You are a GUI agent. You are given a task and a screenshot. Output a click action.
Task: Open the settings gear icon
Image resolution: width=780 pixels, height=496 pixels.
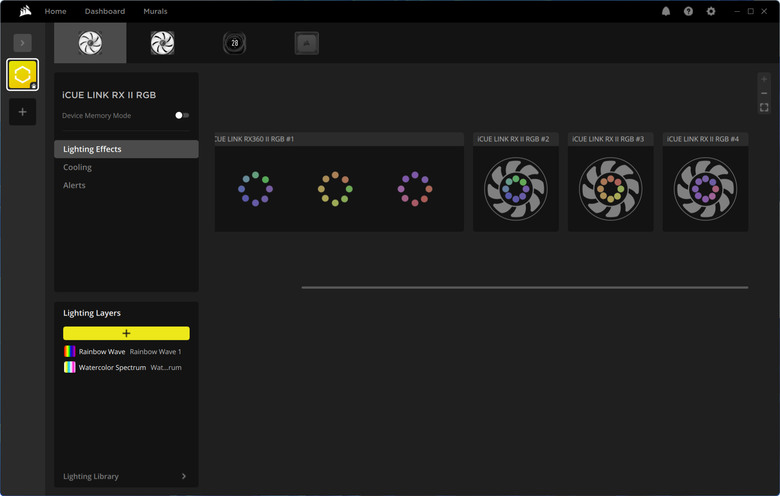pos(711,11)
